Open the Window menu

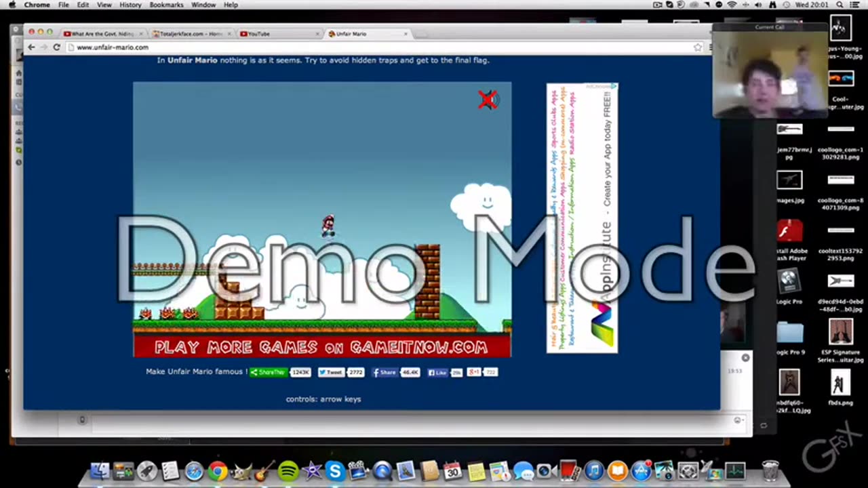point(203,5)
